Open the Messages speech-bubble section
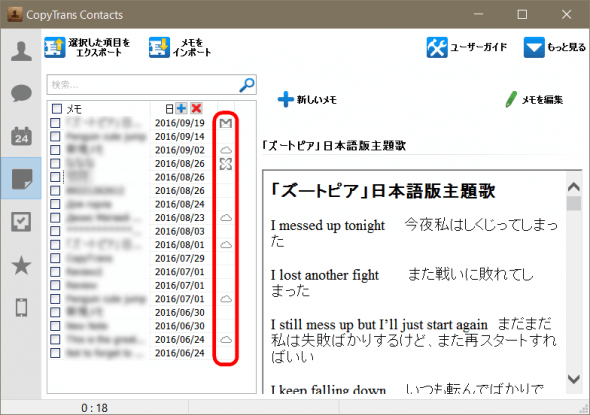The width and height of the screenshot is (590, 415). click(x=21, y=93)
